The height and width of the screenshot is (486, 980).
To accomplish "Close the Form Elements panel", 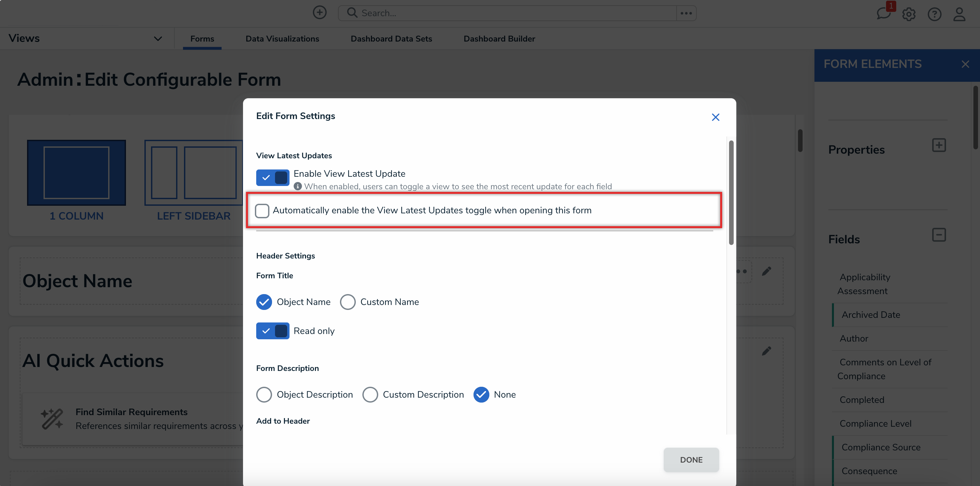I will point(965,64).
